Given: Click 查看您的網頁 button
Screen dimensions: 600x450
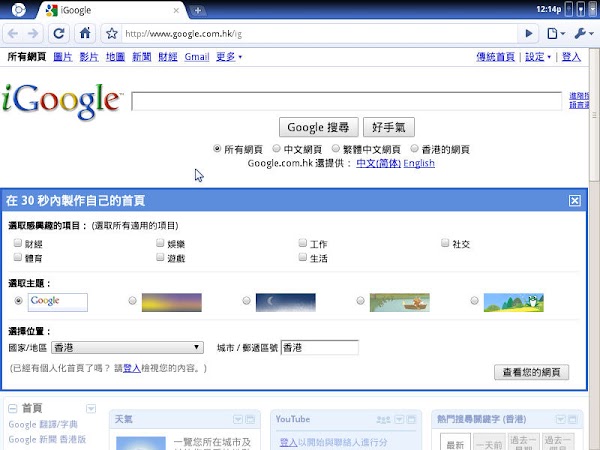Looking at the screenshot, I should pos(532,372).
